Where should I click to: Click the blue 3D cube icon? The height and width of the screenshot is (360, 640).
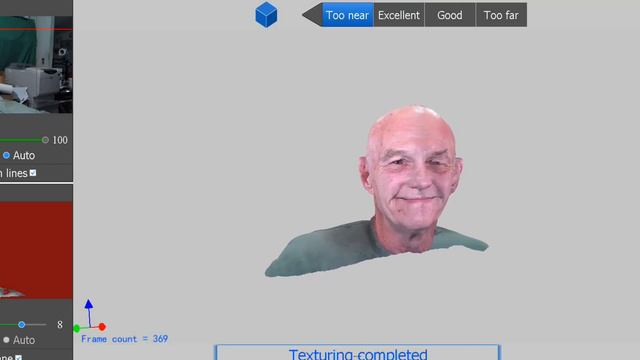[x=266, y=15]
